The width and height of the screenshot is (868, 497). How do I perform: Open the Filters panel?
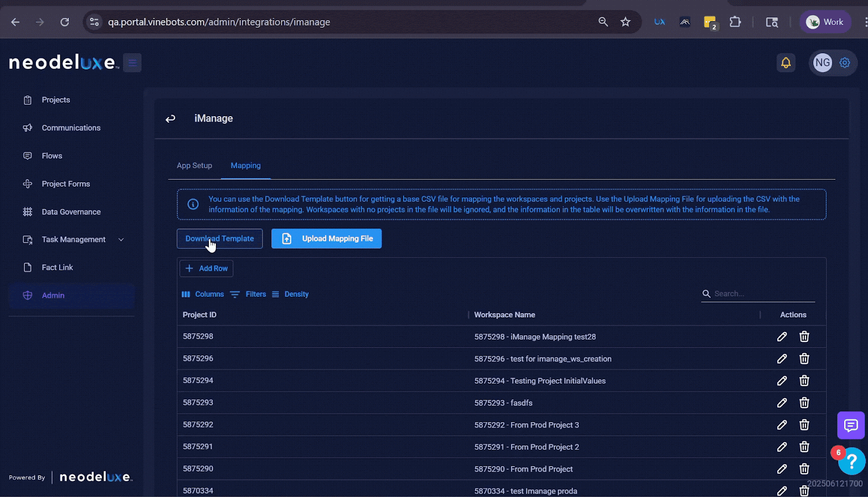pos(248,294)
